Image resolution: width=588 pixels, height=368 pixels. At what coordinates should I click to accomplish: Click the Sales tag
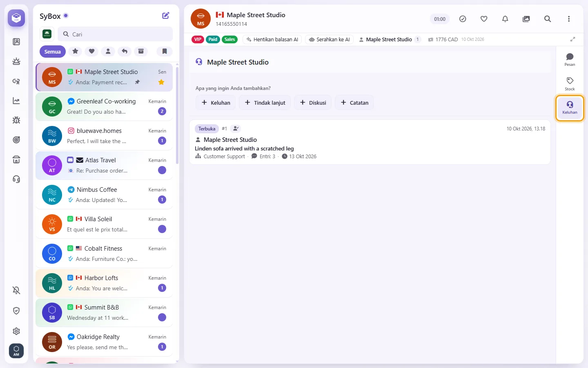pyautogui.click(x=230, y=39)
